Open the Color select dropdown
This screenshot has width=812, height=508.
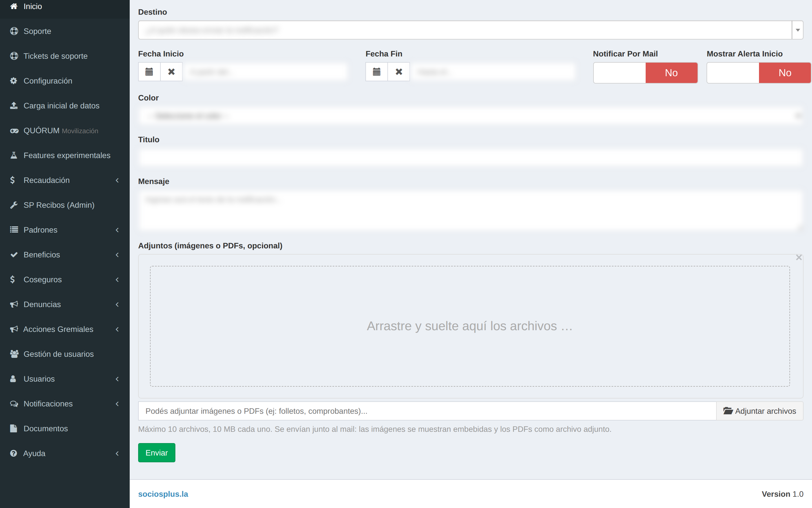(x=470, y=116)
